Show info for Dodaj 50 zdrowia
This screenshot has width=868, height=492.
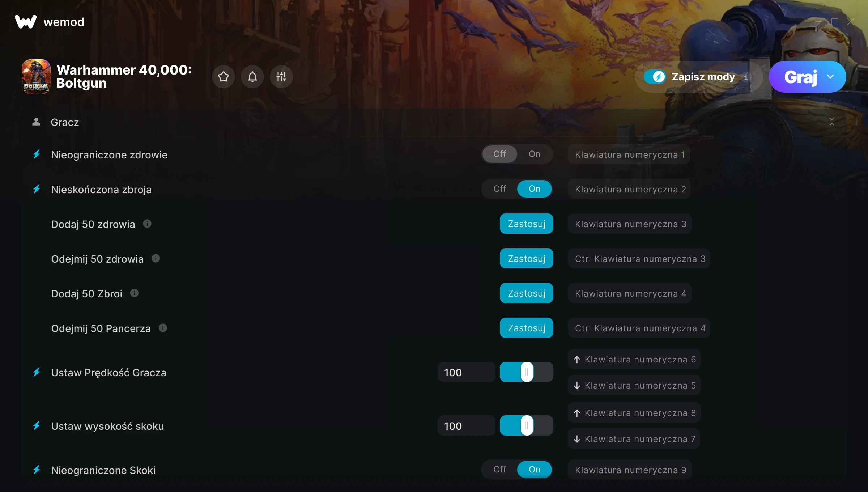click(147, 224)
